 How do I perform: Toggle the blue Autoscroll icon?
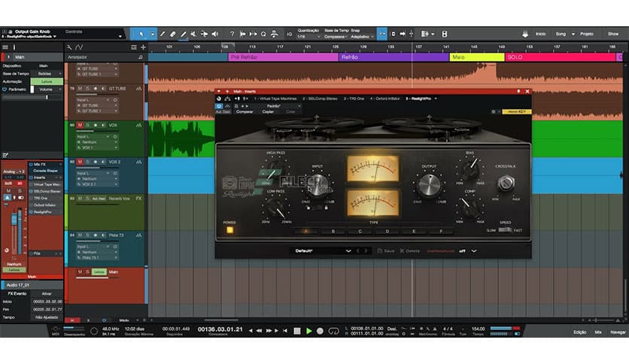382,34
